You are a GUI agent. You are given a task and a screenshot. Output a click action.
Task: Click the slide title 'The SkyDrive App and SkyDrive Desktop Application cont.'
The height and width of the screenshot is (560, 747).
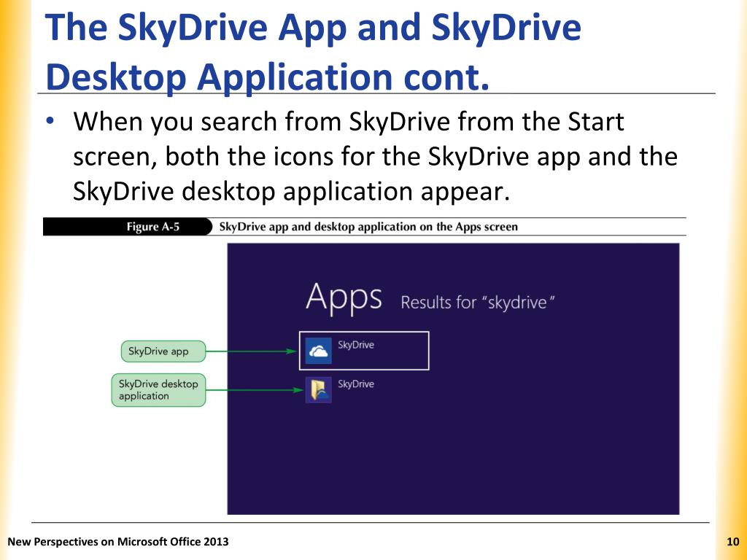pos(314,52)
